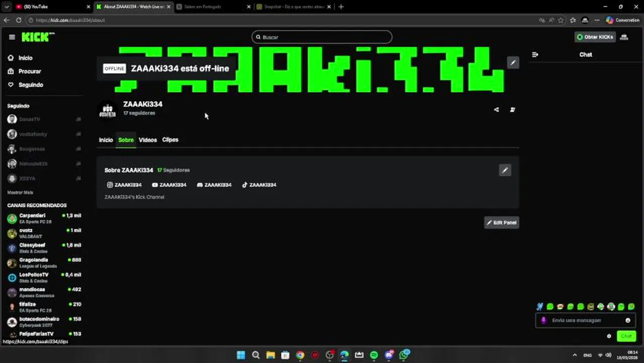Screen dimensions: 644x363
Task: Open the emoji picker in chat
Action: [628, 320]
